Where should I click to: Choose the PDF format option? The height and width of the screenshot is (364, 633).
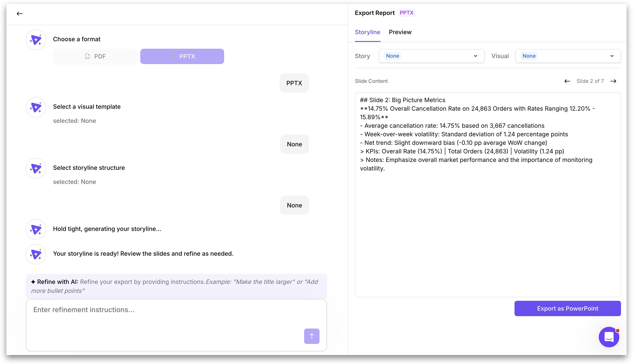point(95,56)
